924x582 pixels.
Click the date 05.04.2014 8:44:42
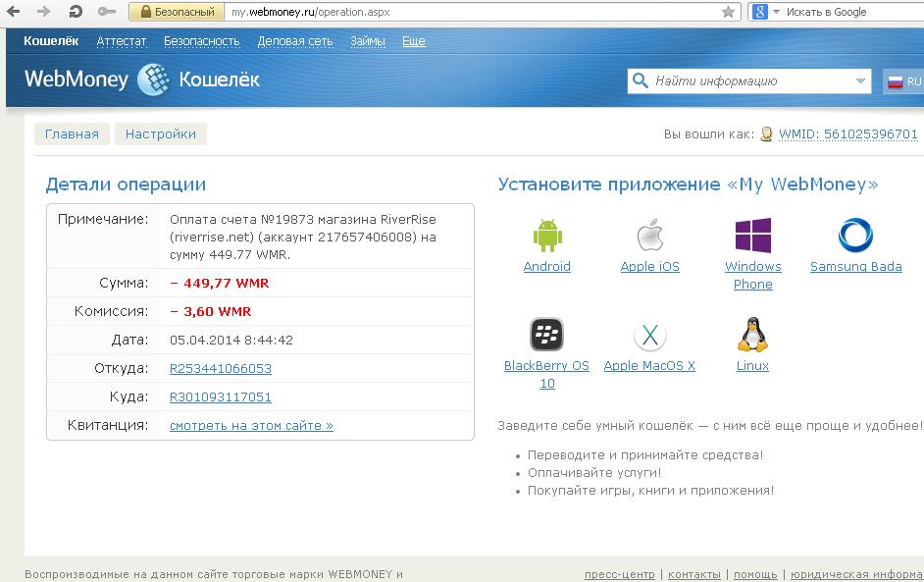pos(231,341)
